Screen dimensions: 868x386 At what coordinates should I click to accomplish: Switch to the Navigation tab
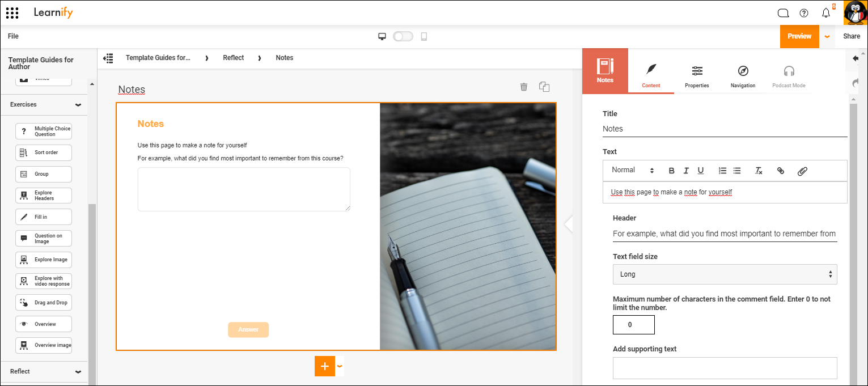(743, 75)
